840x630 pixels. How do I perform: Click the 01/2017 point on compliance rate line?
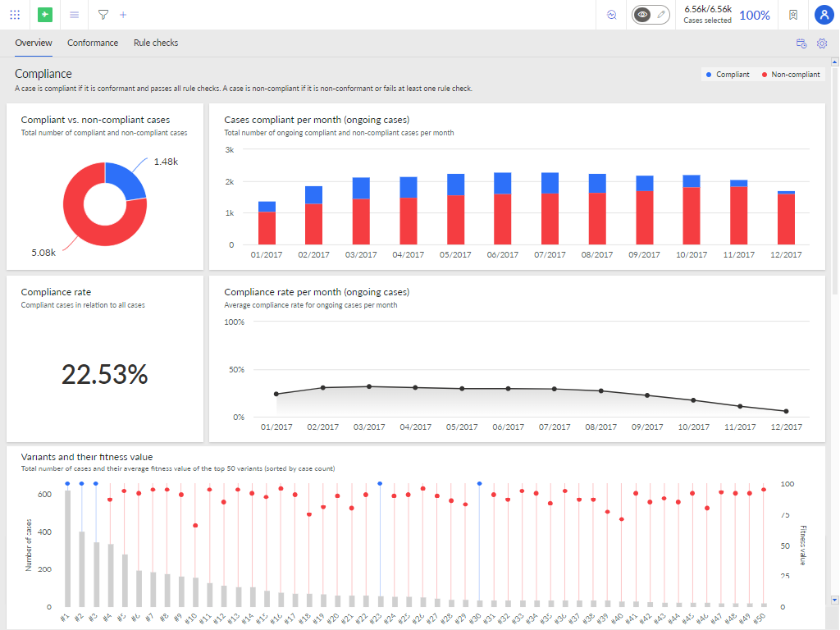276,394
